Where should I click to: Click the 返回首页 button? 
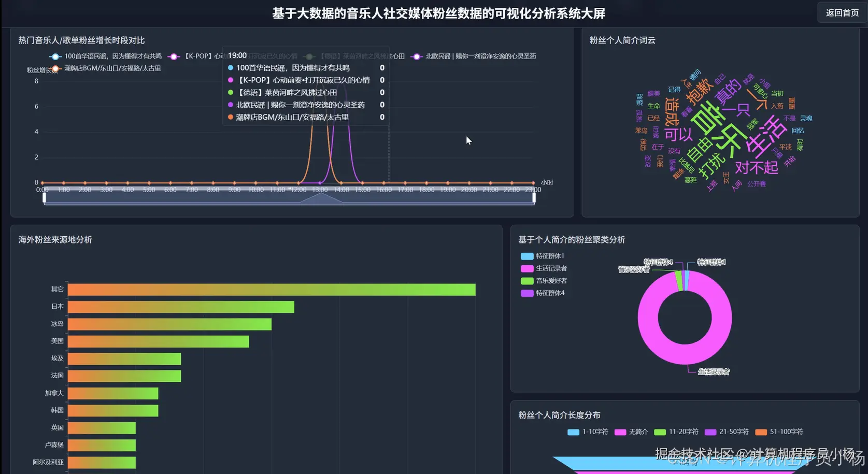pos(842,12)
